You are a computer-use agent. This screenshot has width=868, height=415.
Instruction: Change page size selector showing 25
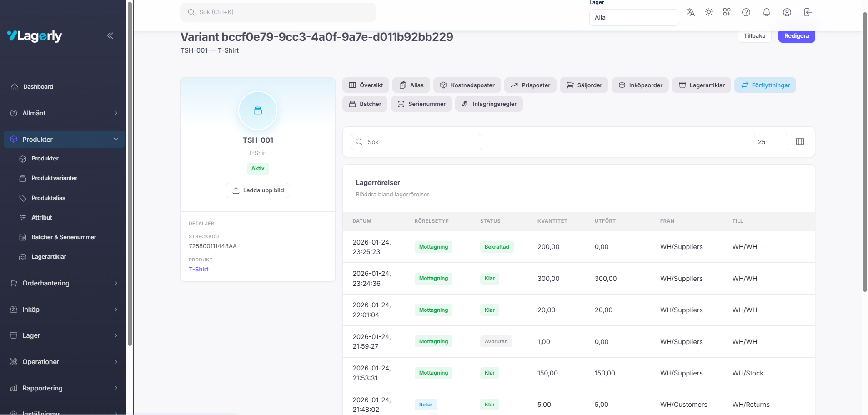[770, 142]
